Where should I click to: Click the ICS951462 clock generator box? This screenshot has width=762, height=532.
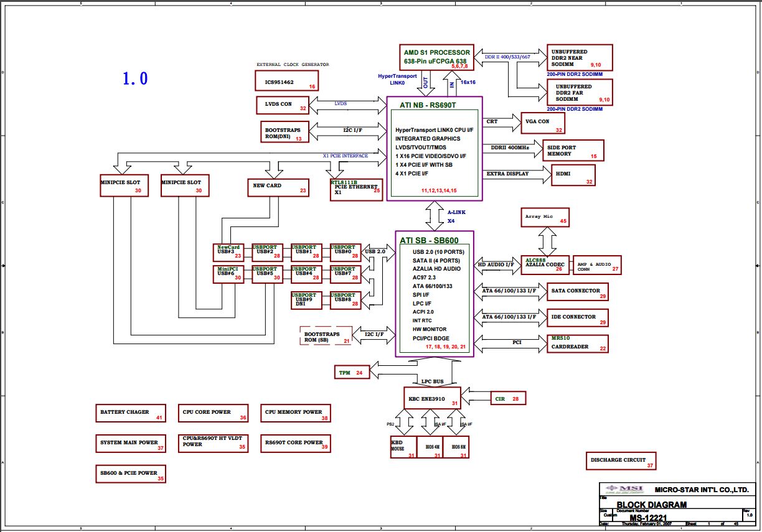tap(286, 81)
